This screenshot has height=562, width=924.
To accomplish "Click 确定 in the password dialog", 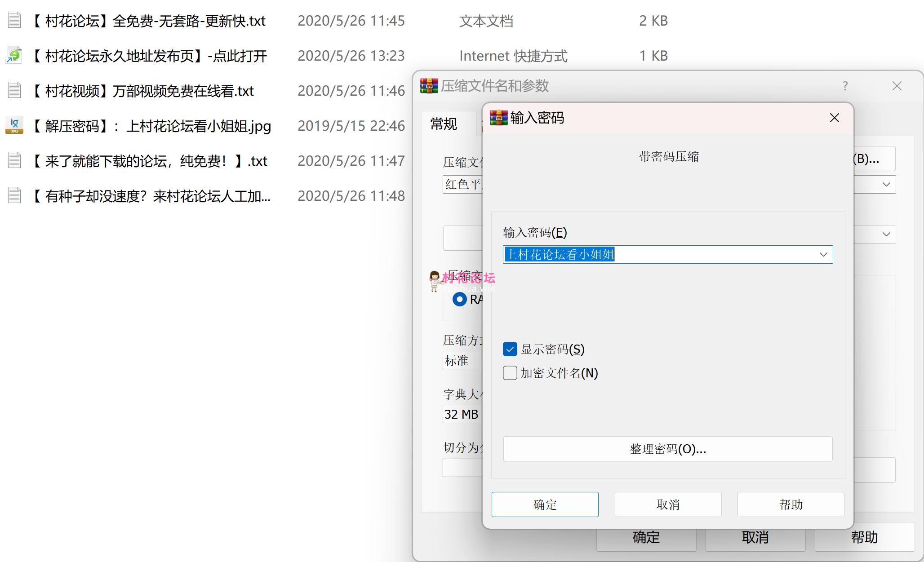I will point(545,504).
